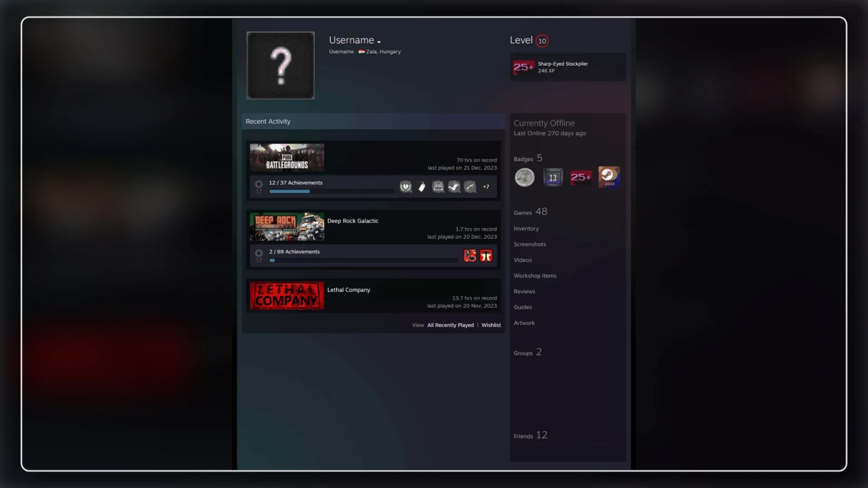Image resolution: width=868 pixels, height=488 pixels.
Task: Click the second PUBG achievement icon
Action: pyautogui.click(x=422, y=187)
